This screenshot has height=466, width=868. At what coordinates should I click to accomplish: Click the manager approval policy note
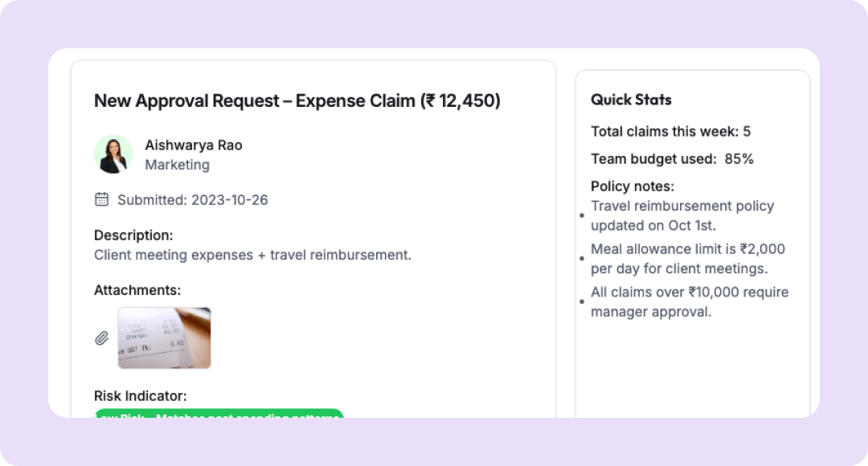tap(689, 301)
